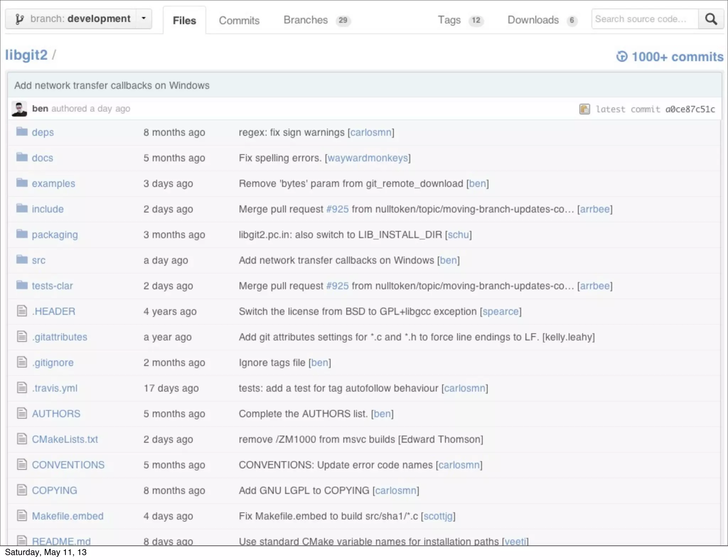Screen dimensions: 728x560
Task: Click the search magnifier icon button
Action: (x=711, y=19)
